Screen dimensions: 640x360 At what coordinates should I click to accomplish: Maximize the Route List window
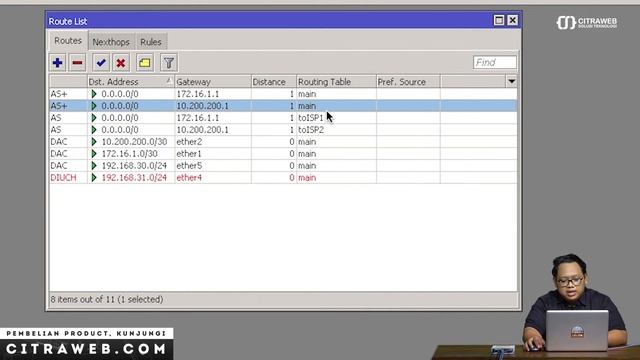point(499,20)
